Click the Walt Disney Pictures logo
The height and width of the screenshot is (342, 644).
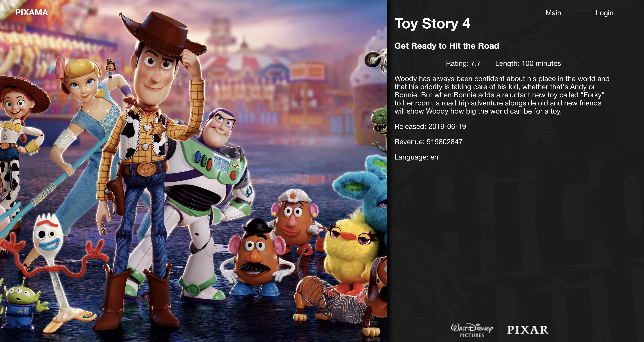(x=472, y=330)
